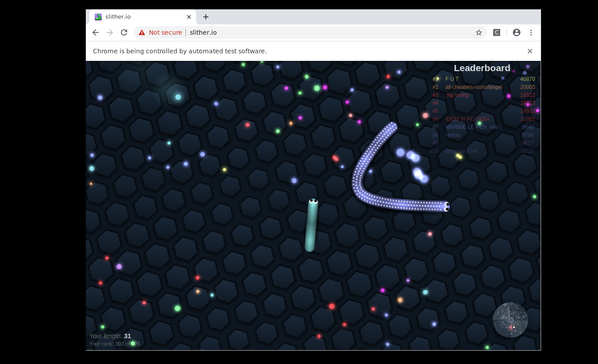Click the Your length 31 text

[110, 336]
